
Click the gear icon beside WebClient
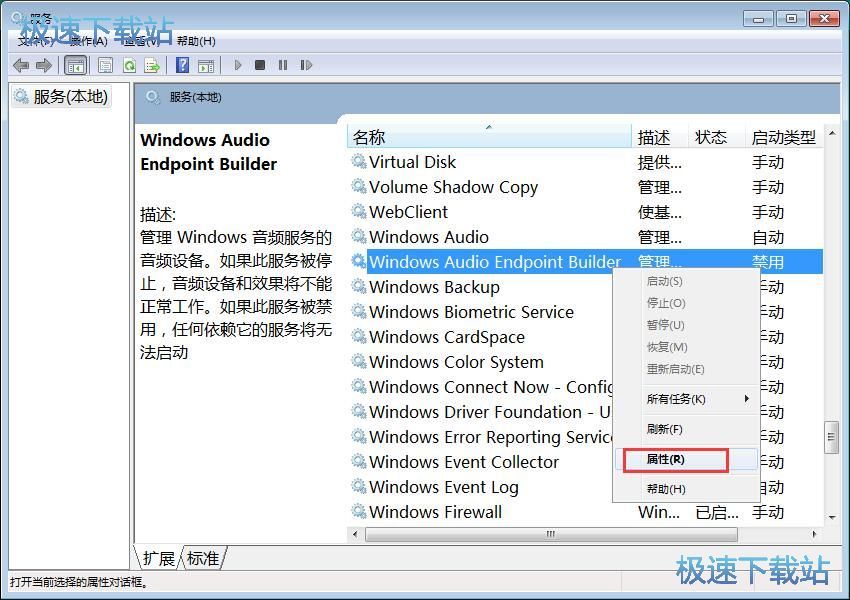pos(359,211)
